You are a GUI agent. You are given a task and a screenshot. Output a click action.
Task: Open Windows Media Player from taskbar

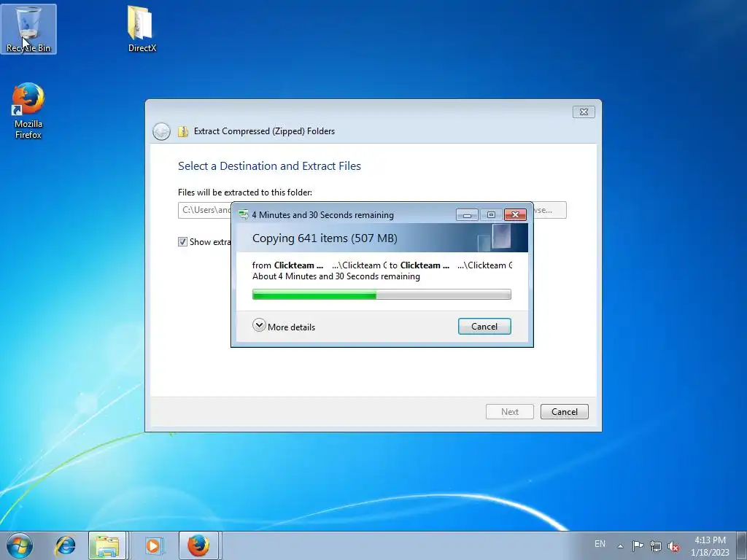(153, 545)
